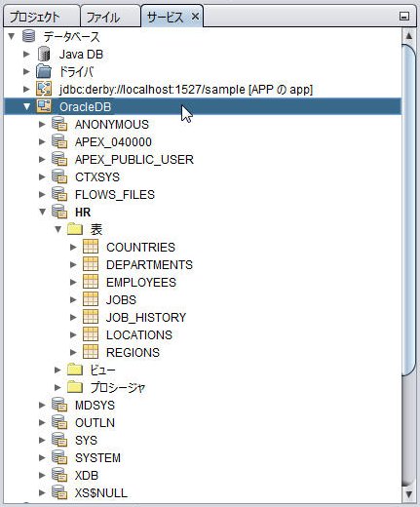The width and height of the screenshot is (420, 507).
Task: Click the OracleDB connection icon
Action: tap(44, 106)
